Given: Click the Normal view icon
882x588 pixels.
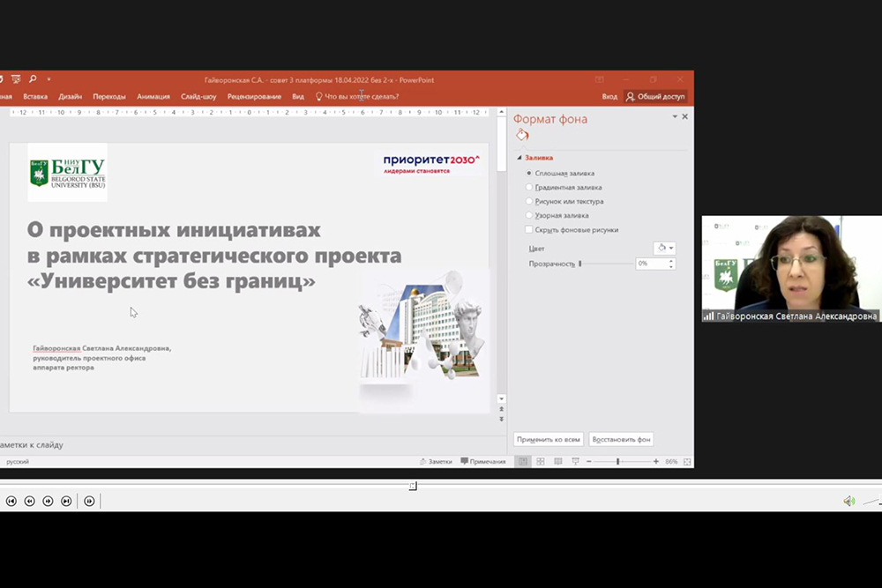Looking at the screenshot, I should [x=523, y=461].
